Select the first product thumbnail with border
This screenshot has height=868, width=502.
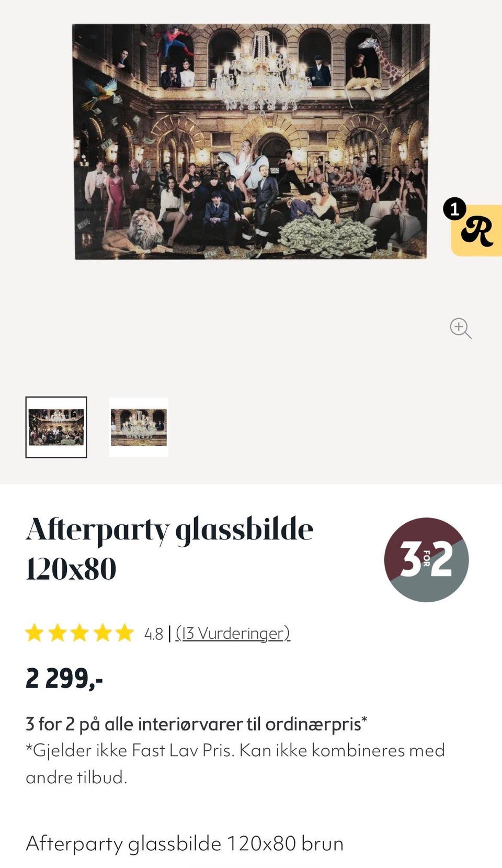tap(55, 427)
